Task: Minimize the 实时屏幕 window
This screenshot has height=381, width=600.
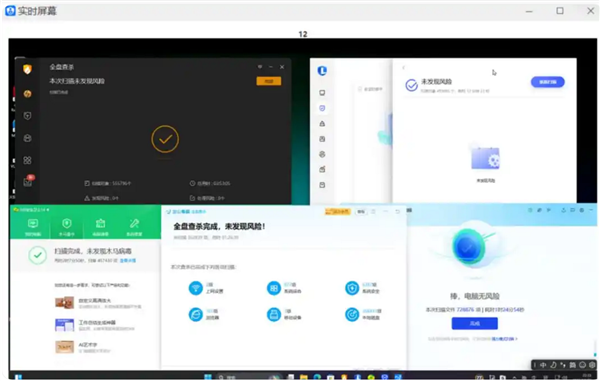Action: 529,11
